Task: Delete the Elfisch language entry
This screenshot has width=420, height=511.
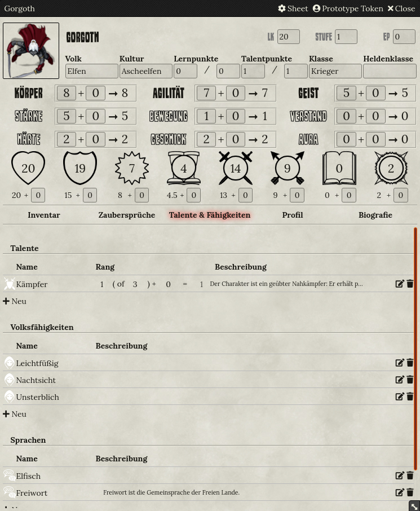Action: 410,476
